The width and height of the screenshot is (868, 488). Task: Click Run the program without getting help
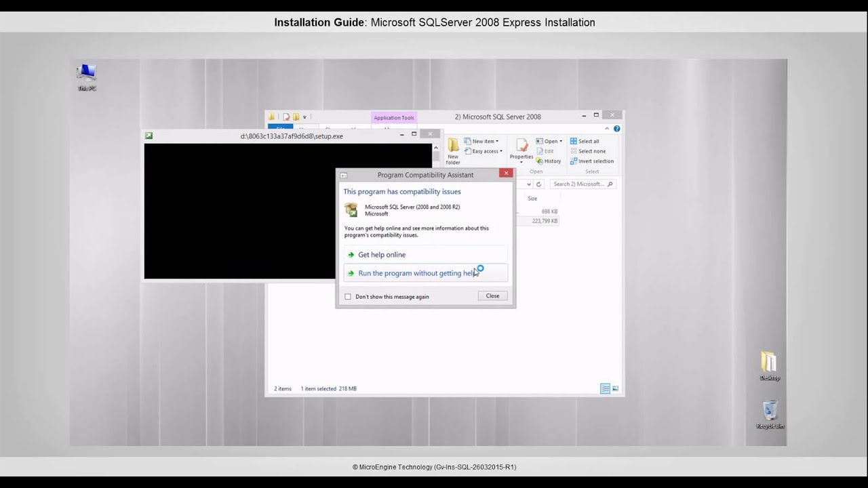coord(426,273)
